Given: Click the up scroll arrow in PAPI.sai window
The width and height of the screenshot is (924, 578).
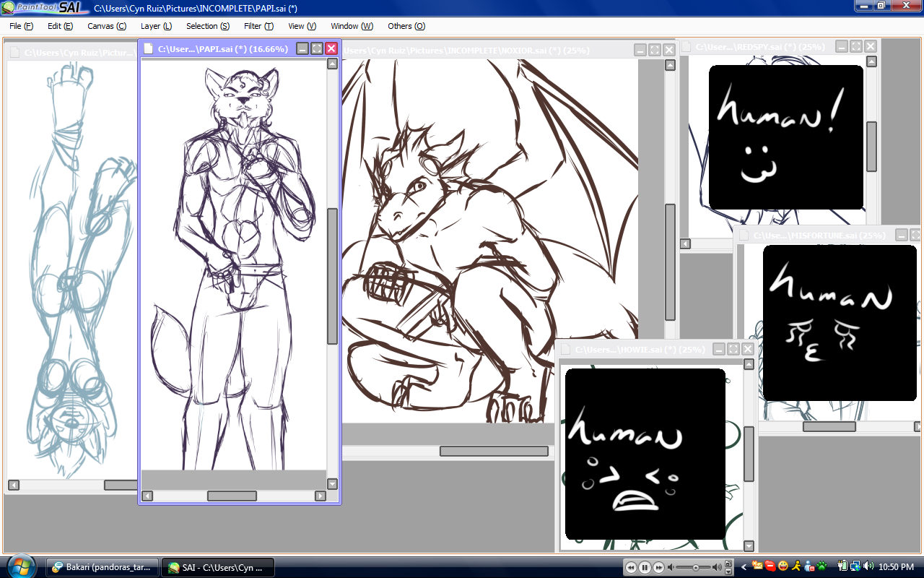Looking at the screenshot, I should click(x=333, y=64).
